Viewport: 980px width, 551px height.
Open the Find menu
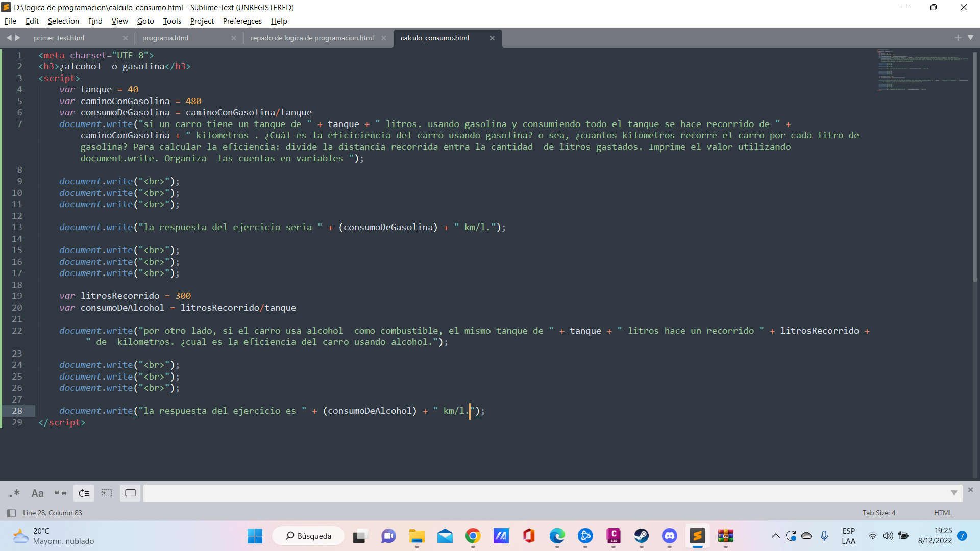(x=95, y=21)
